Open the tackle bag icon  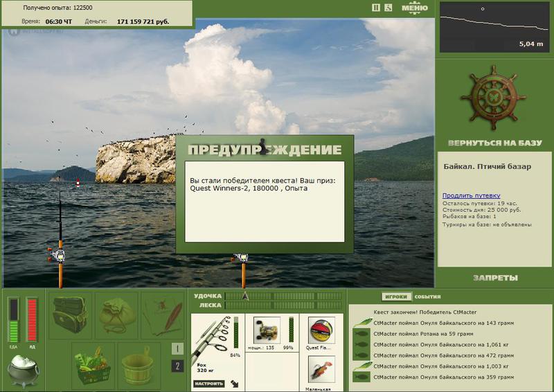(70, 315)
